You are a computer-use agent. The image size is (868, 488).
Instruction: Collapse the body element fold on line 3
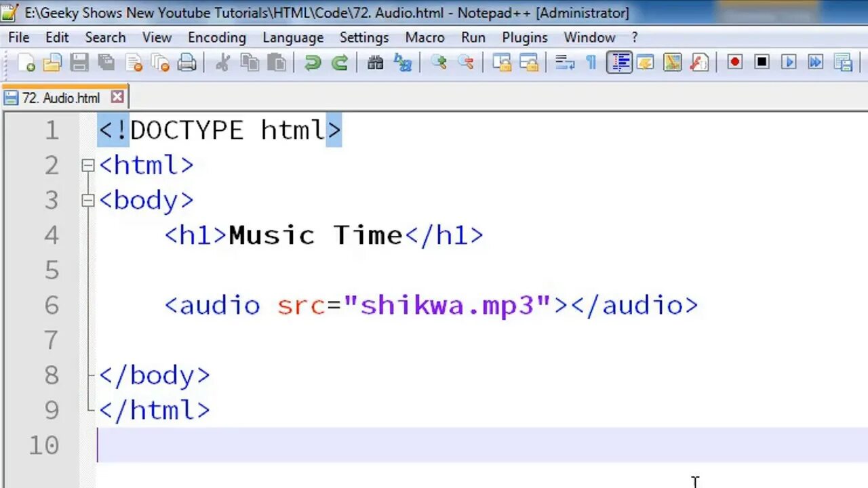[87, 200]
